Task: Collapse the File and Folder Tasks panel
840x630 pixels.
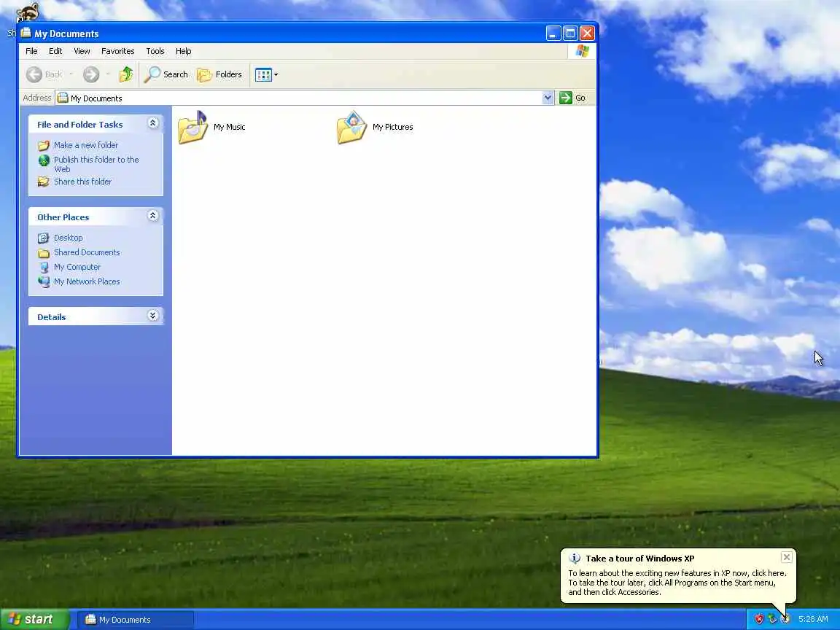Action: (x=152, y=124)
